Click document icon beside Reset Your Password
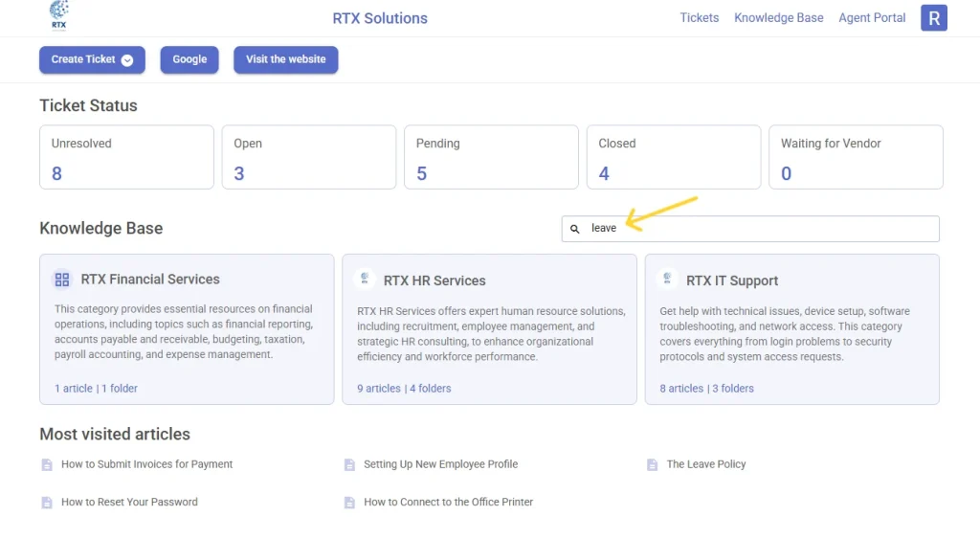Viewport: 980px width, 539px height. click(x=47, y=503)
